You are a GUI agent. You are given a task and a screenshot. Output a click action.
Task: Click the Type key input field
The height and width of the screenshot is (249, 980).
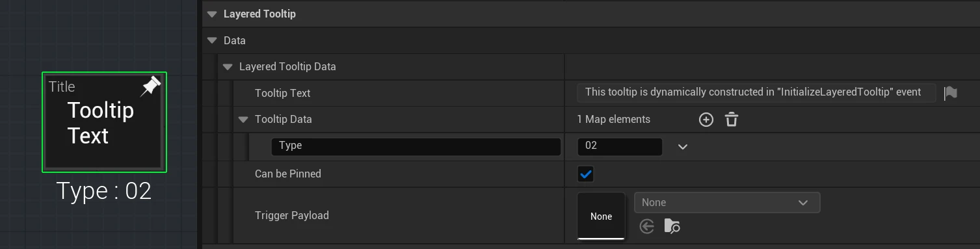pos(416,146)
